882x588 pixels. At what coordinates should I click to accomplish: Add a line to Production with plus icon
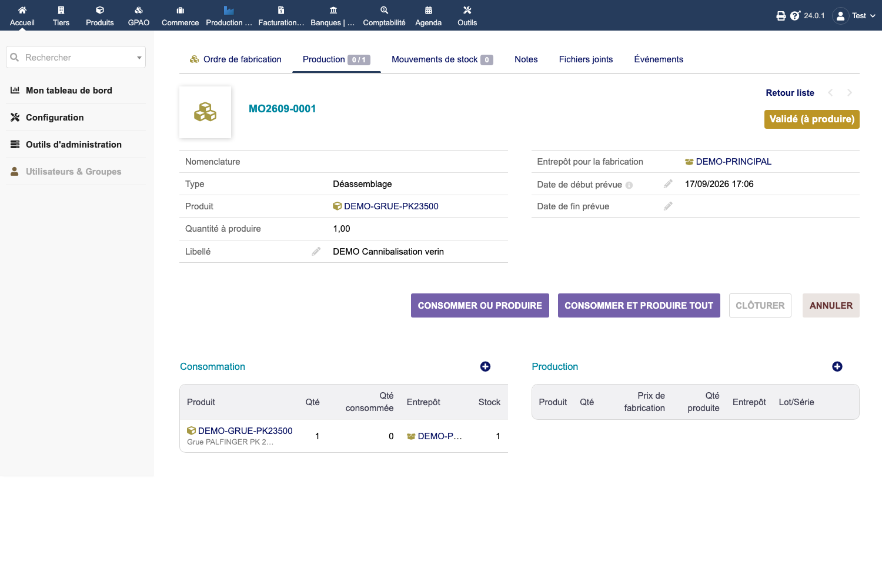point(837,366)
